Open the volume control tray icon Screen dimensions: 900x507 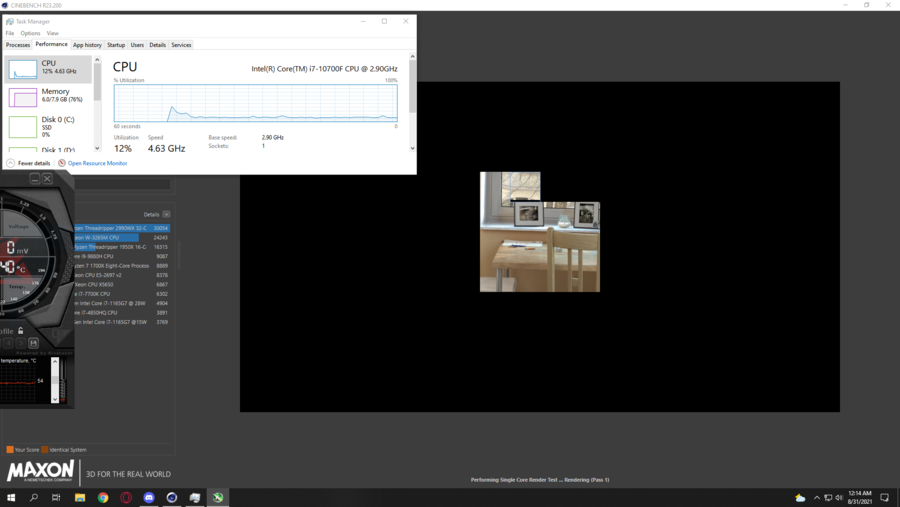[839, 498]
